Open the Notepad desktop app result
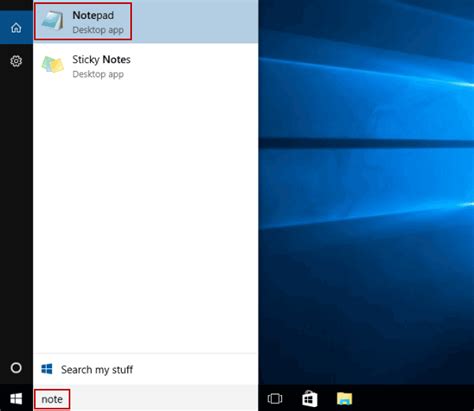Screen dimensions: 474x411 [146, 22]
